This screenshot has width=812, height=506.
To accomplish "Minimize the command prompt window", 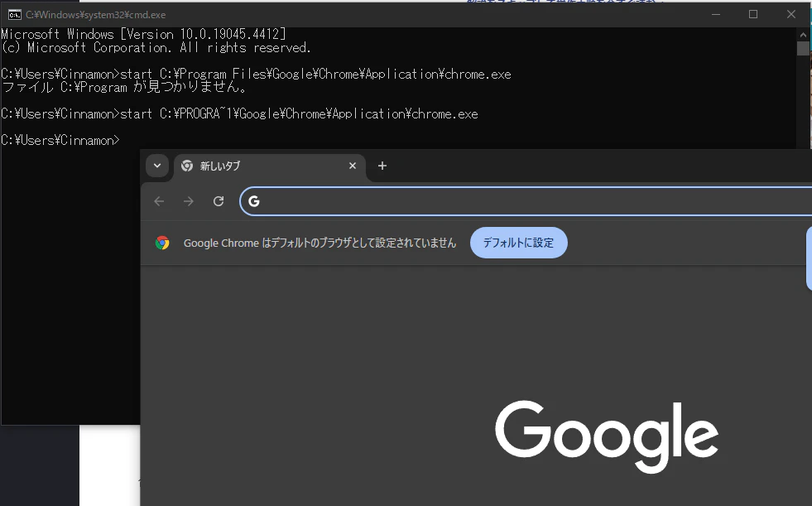I will [x=715, y=13].
